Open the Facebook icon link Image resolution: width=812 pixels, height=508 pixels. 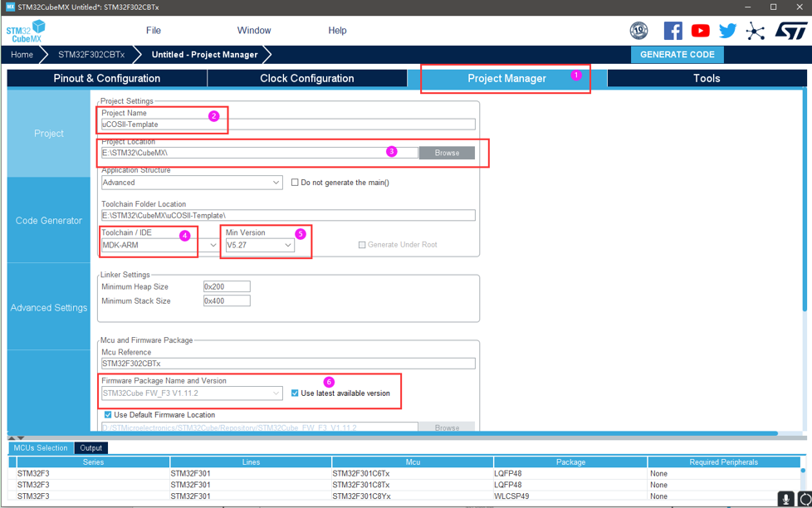coord(673,31)
